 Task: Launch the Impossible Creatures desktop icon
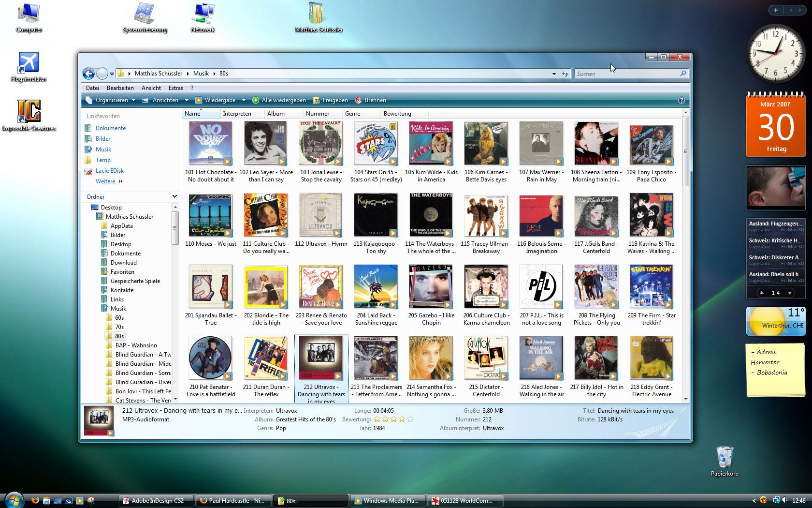29,111
